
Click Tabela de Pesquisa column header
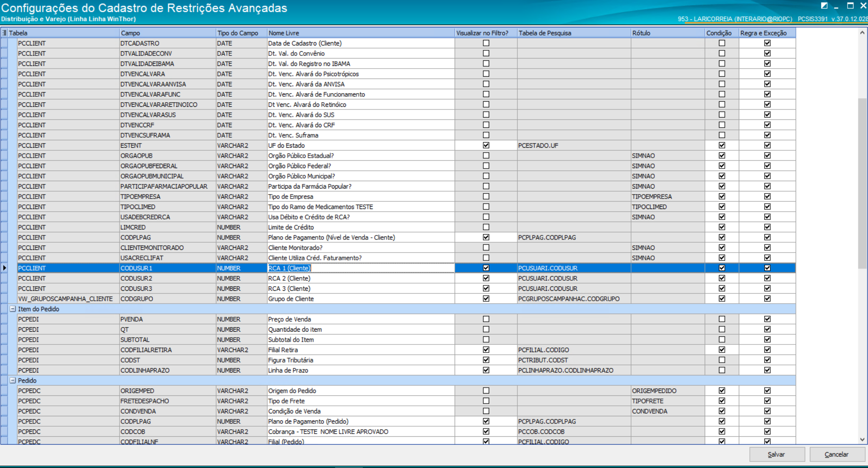pyautogui.click(x=574, y=33)
